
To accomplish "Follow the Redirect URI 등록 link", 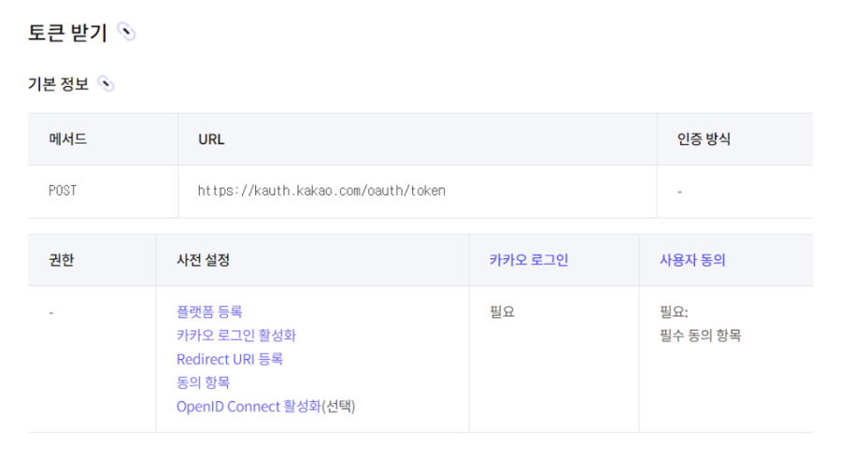I will pyautogui.click(x=230, y=359).
